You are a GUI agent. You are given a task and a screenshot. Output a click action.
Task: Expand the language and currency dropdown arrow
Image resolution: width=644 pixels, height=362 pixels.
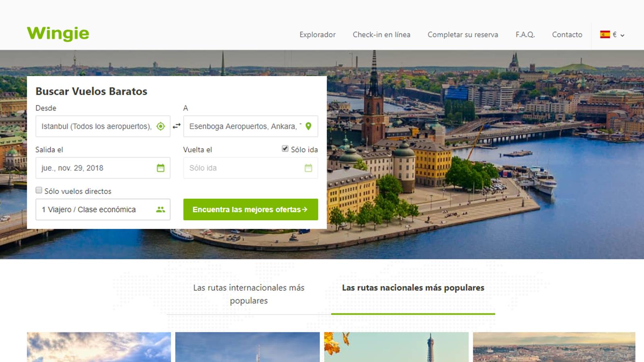622,35
